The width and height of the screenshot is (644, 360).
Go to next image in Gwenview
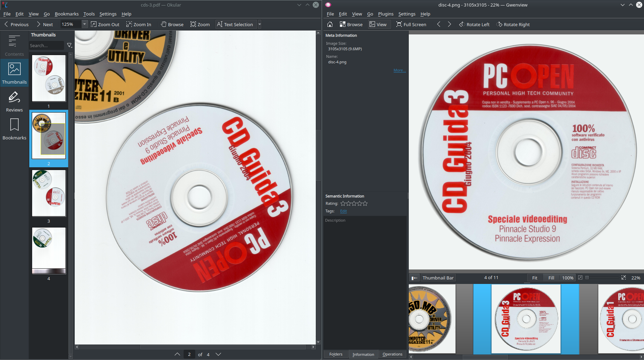pyautogui.click(x=449, y=24)
